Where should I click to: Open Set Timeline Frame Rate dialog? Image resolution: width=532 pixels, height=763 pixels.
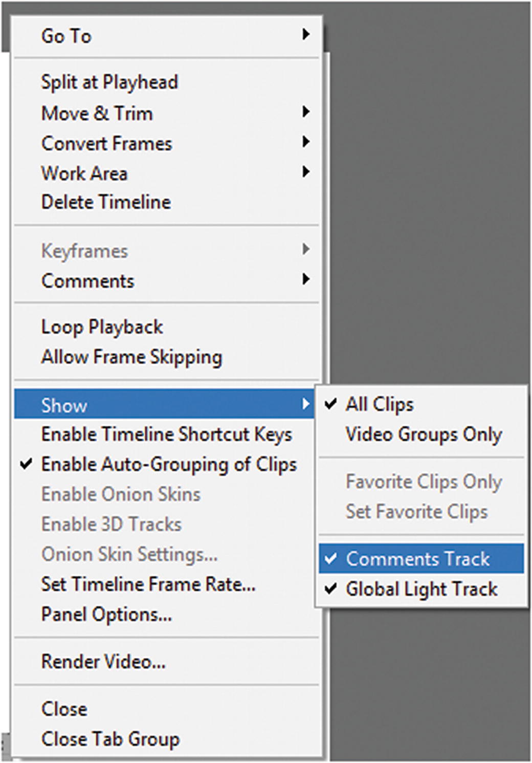click(x=148, y=584)
